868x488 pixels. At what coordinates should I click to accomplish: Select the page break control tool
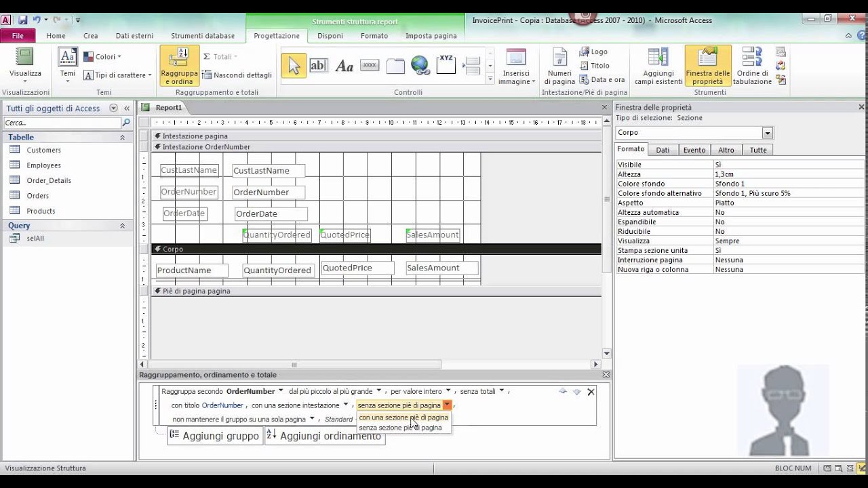[x=471, y=66]
